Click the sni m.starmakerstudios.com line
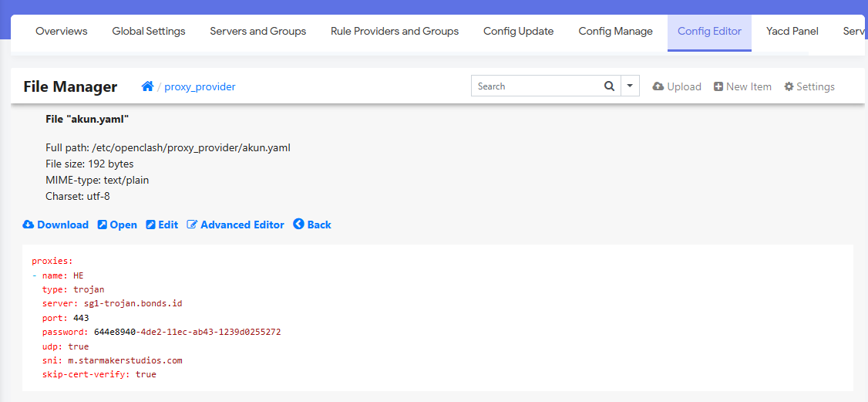 point(113,361)
